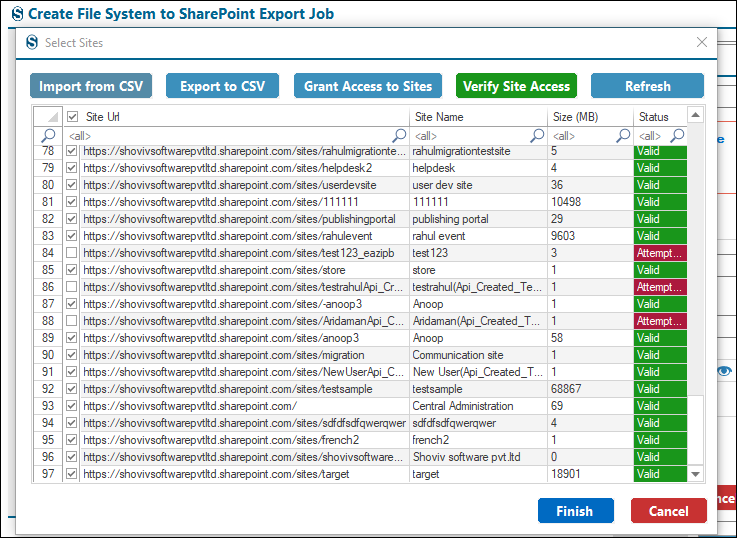Check the AridamanApi_C site checkbox
The width and height of the screenshot is (737, 538).
(71, 321)
